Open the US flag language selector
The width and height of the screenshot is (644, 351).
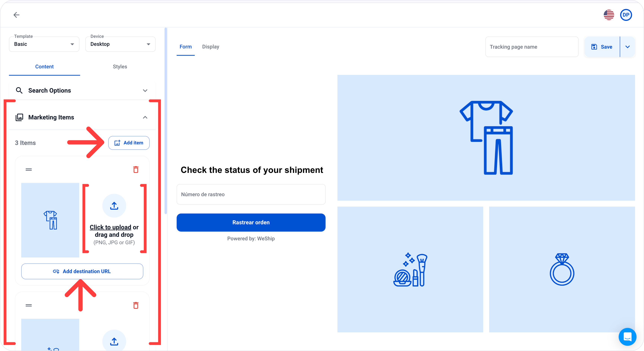point(608,15)
